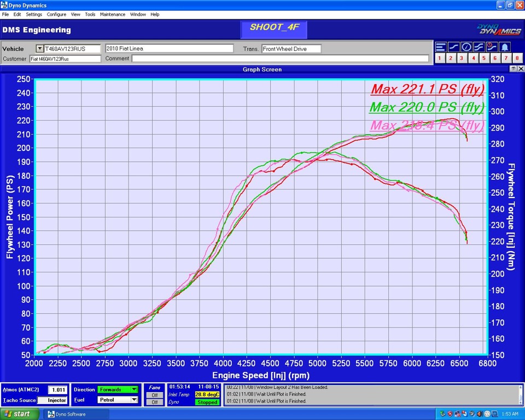Screen dimensions: 525x420
Task: Open the Configure menu
Action: [56, 14]
